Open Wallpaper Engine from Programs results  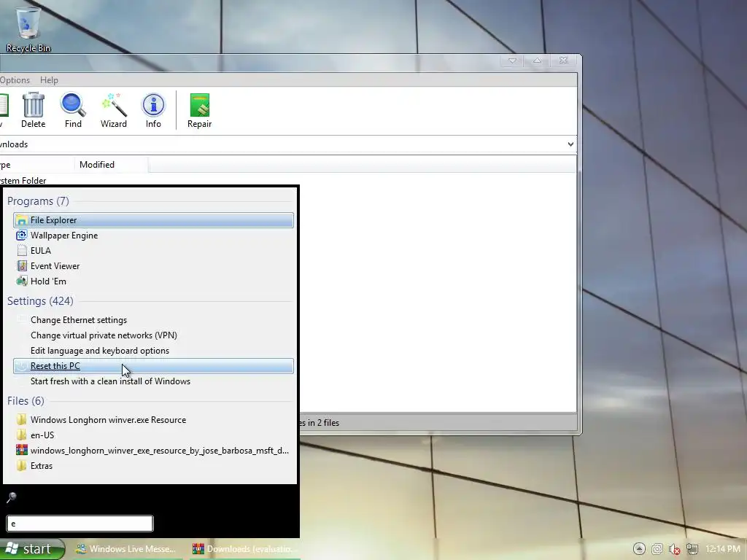pos(153,236)
